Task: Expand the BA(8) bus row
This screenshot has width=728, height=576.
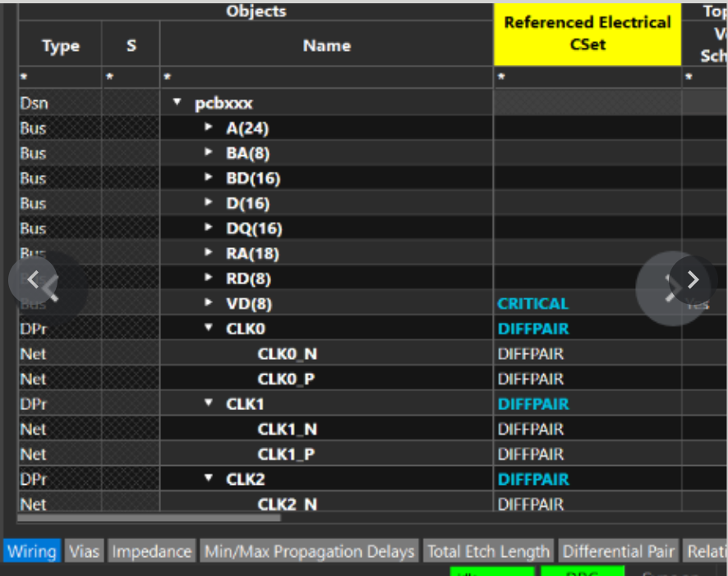Action: click(209, 153)
